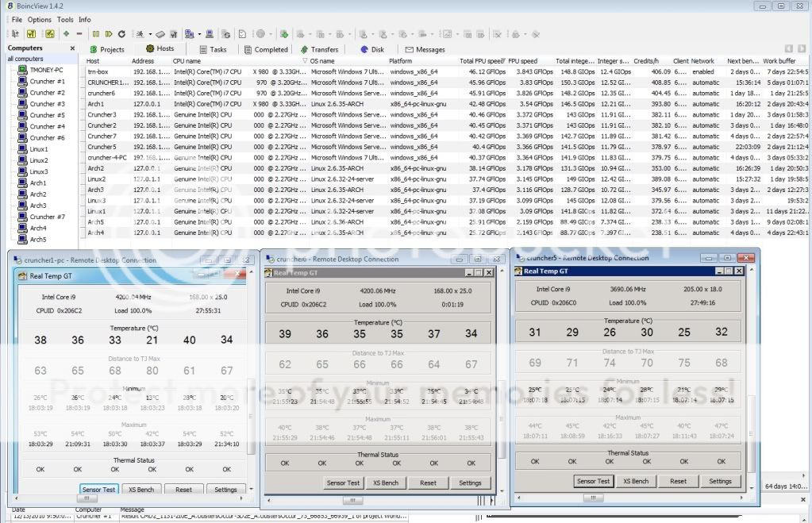Click the leftmost toolbar icon under File menu
This screenshot has height=523, width=812.
coord(15,34)
